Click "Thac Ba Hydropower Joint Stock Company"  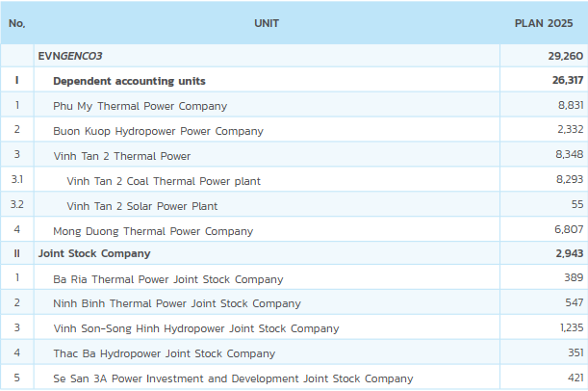(165, 353)
